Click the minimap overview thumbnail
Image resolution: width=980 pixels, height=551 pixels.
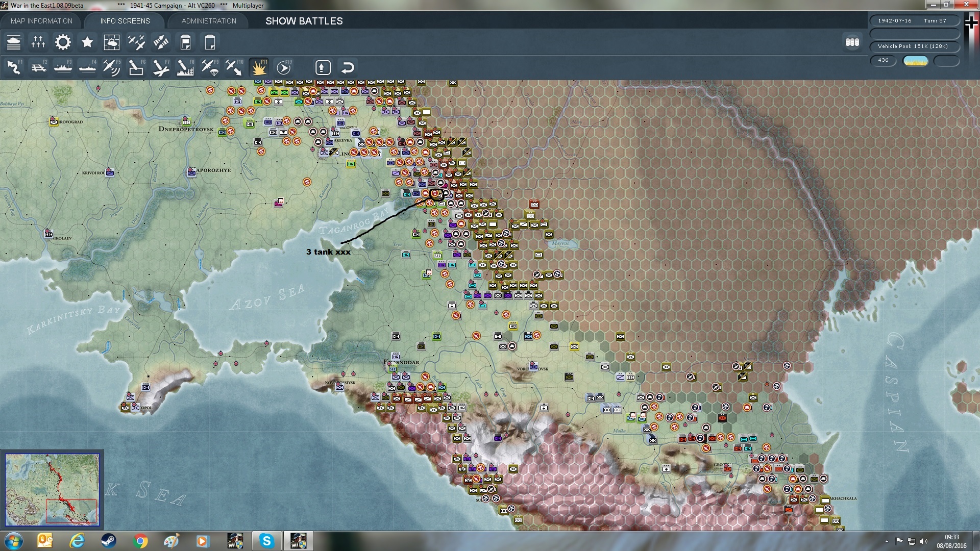52,489
